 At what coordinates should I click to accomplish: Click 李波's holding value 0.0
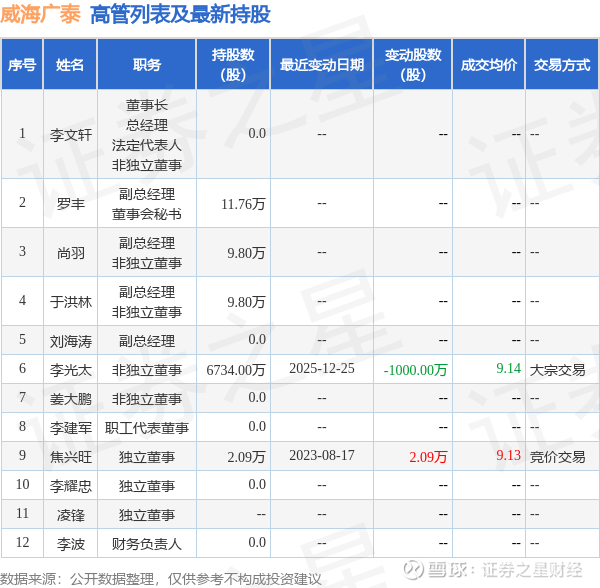pyautogui.click(x=257, y=542)
